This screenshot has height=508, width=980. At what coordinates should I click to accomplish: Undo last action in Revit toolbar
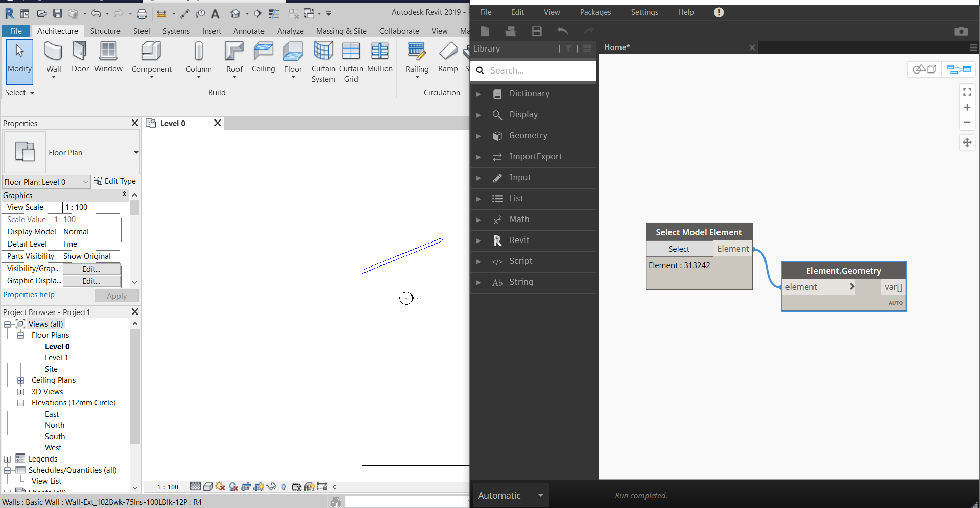(x=95, y=13)
